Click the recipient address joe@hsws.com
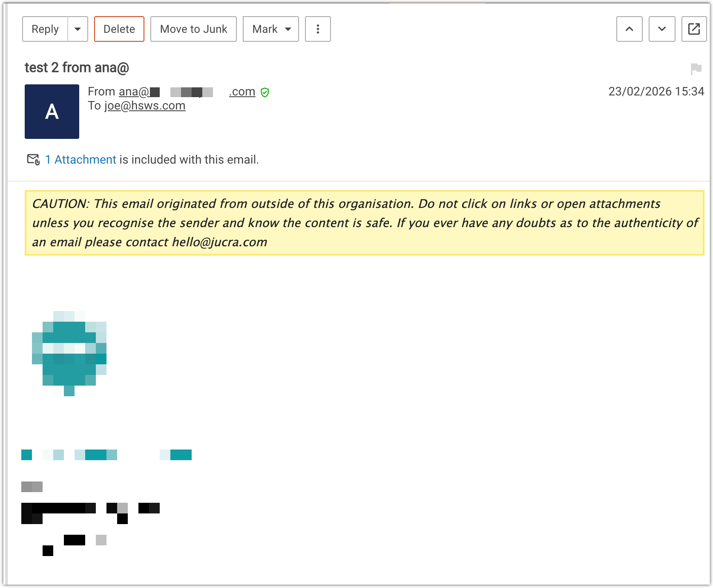This screenshot has width=713, height=588. click(x=145, y=106)
